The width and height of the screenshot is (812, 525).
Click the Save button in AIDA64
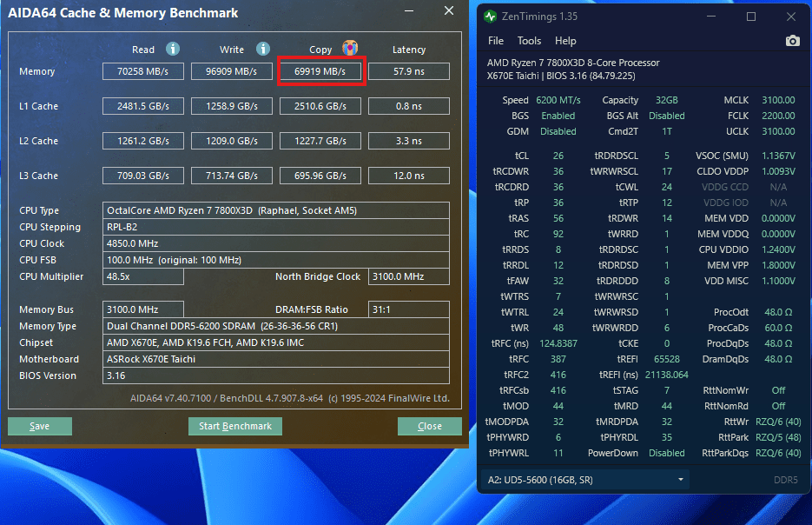tap(40, 426)
